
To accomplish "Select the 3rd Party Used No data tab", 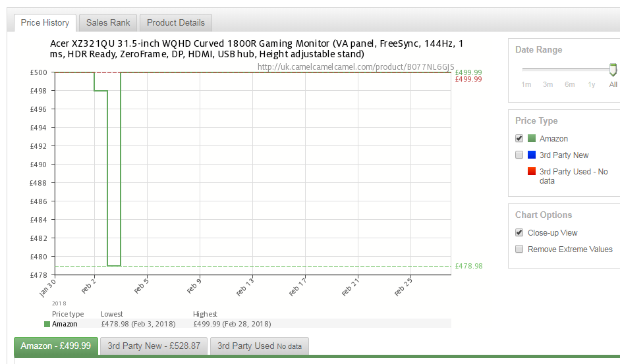I will click(260, 346).
